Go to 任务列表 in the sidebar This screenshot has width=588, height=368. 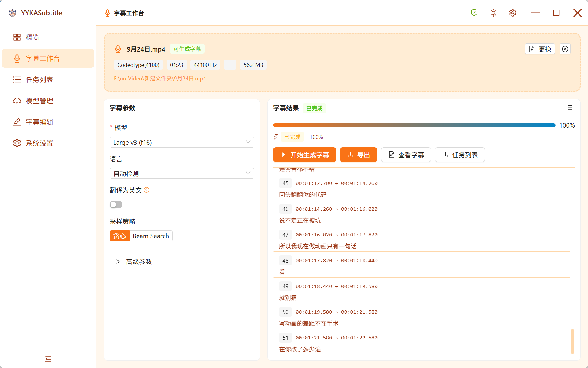point(48,80)
